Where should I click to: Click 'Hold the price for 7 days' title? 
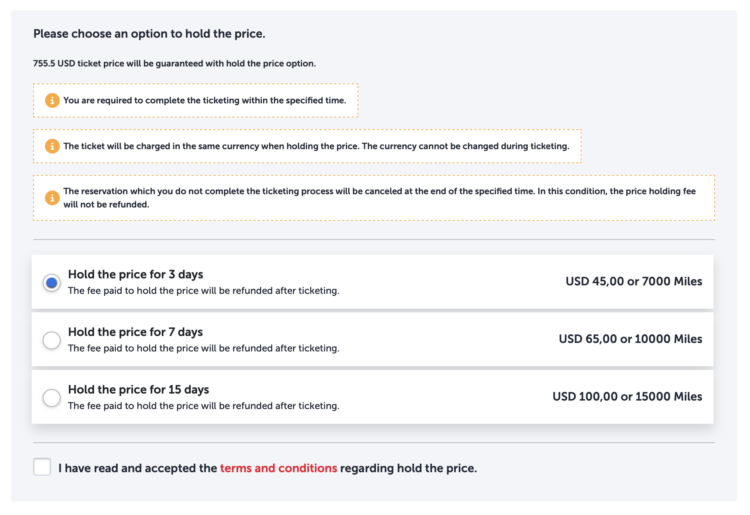(135, 332)
